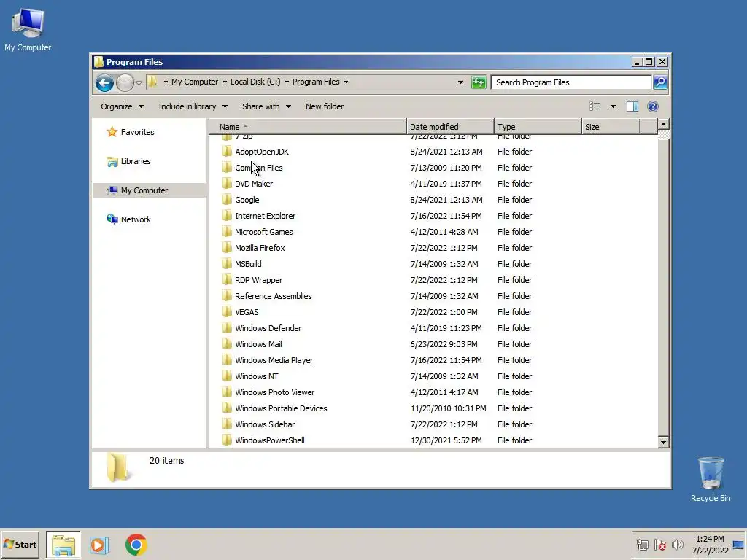Launch Windows Media Player from taskbar

click(99, 545)
